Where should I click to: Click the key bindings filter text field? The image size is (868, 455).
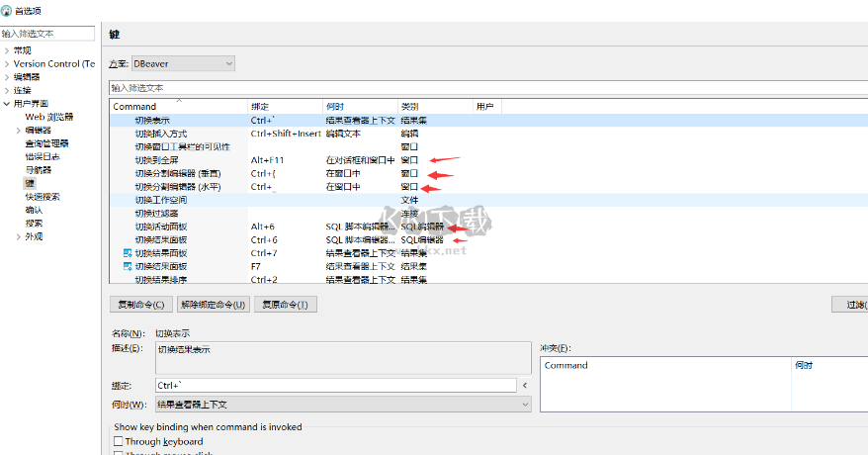tap(484, 87)
